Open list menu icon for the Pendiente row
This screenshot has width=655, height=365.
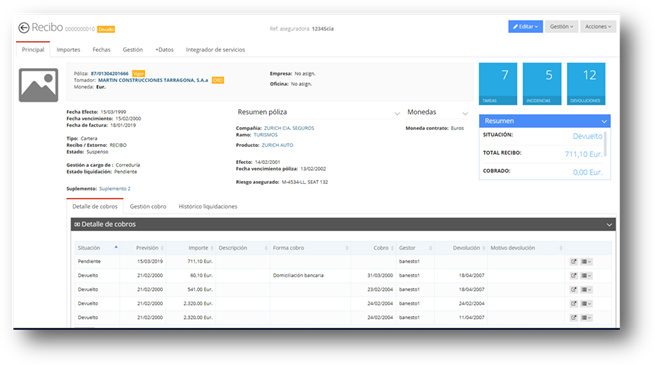(586, 261)
